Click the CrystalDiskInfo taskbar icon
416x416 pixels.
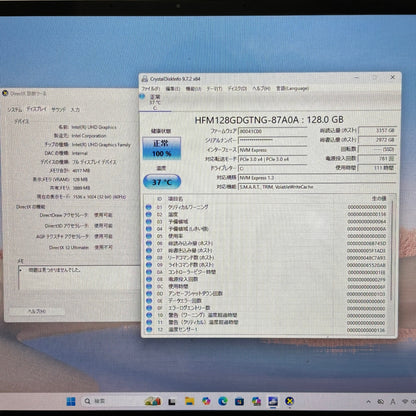click(273, 401)
